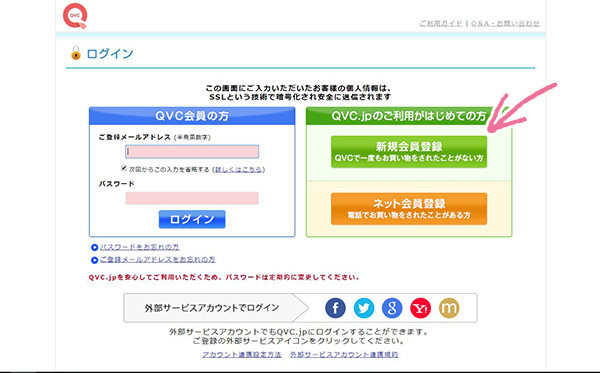The image size is (600, 373).
Task: Open 外部サービスアカウント連携規約 link
Action: (344, 355)
